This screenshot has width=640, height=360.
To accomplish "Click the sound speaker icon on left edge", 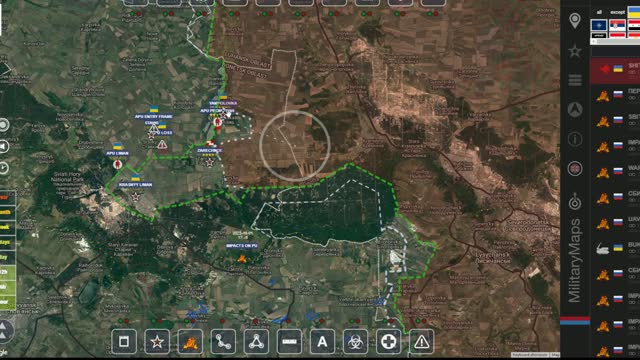I will pyautogui.click(x=4, y=146).
